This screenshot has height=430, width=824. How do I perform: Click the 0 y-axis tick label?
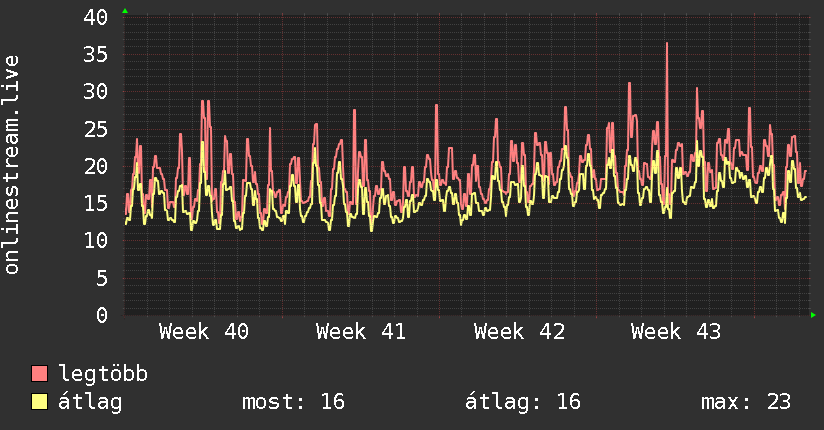pos(102,315)
